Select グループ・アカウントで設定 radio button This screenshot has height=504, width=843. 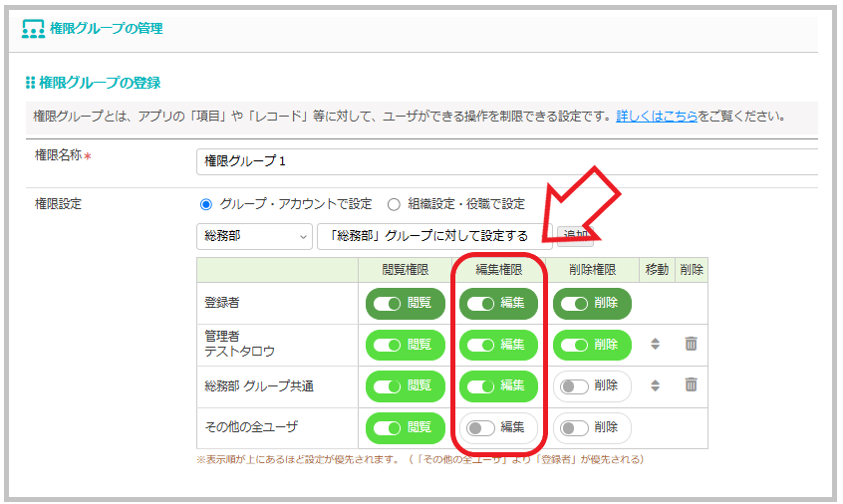206,204
